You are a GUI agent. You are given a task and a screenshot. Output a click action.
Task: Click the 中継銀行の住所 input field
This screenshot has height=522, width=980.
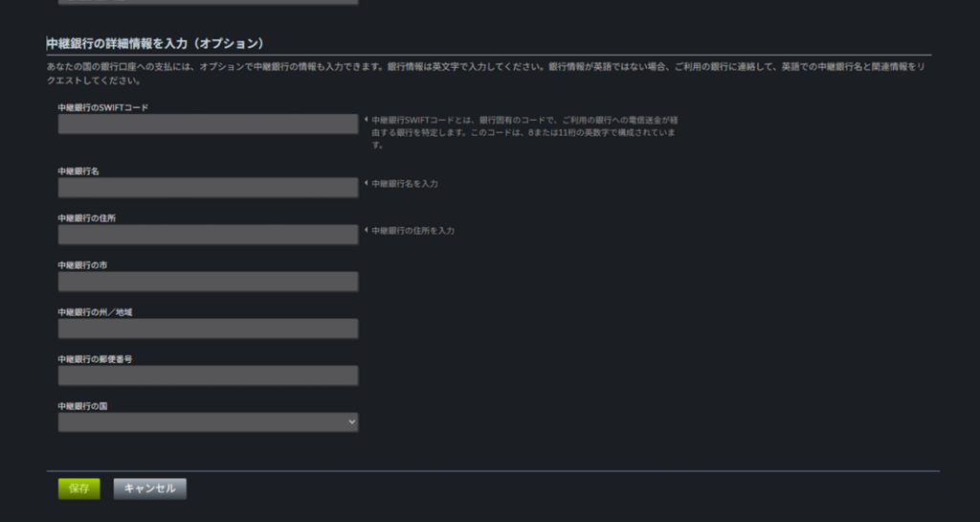tap(208, 235)
